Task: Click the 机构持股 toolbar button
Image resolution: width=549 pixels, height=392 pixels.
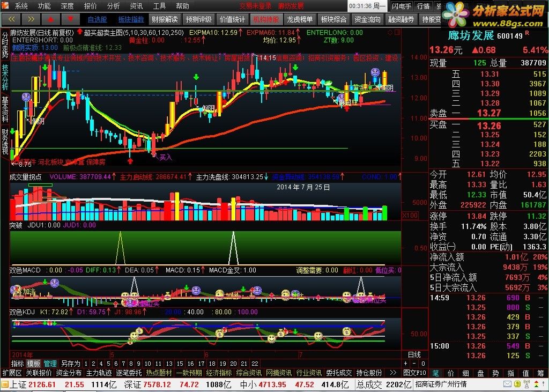Action: tap(266, 20)
